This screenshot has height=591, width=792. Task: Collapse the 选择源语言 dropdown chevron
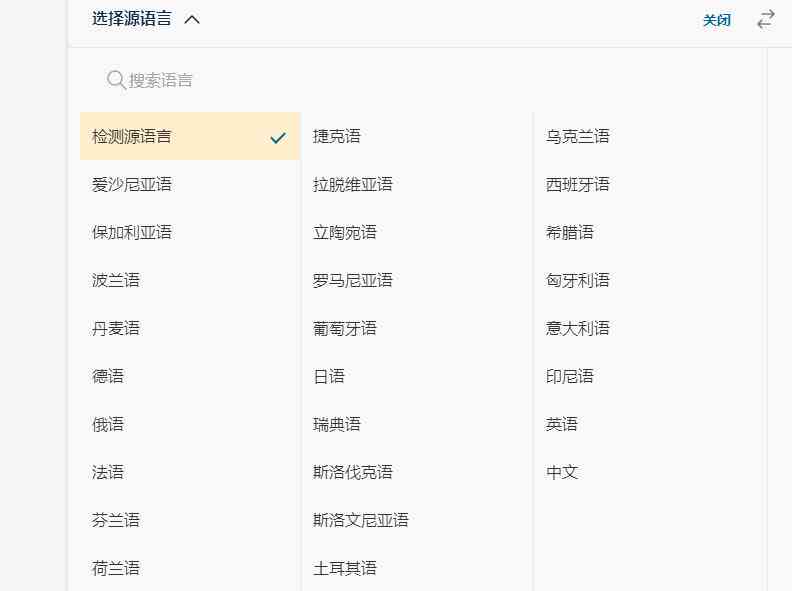tap(192, 20)
